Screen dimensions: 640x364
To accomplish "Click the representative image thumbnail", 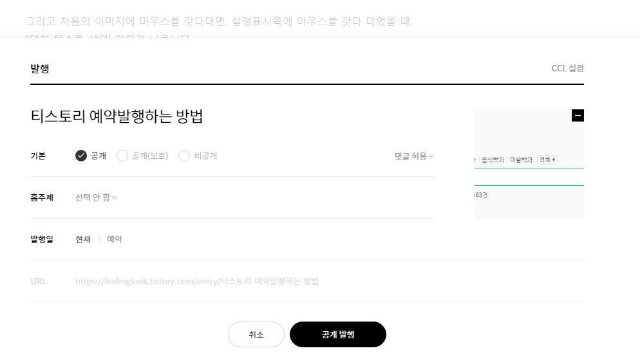I will pyautogui.click(x=529, y=164).
